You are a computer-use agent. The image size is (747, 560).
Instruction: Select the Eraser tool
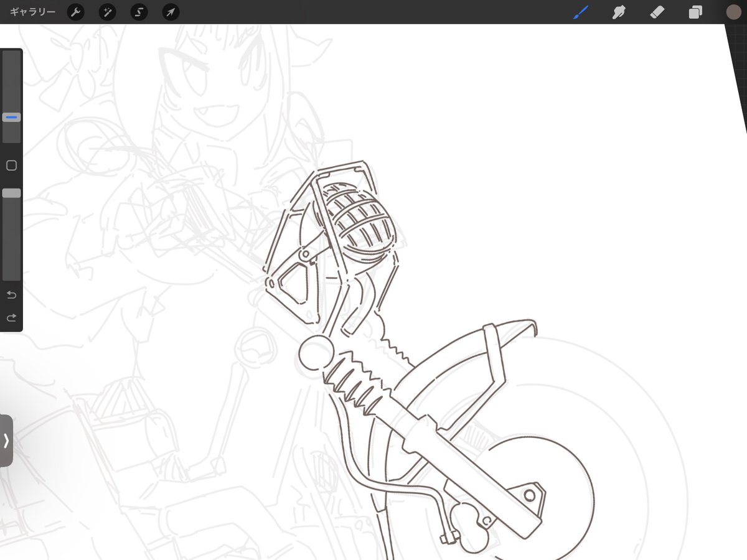tap(657, 12)
